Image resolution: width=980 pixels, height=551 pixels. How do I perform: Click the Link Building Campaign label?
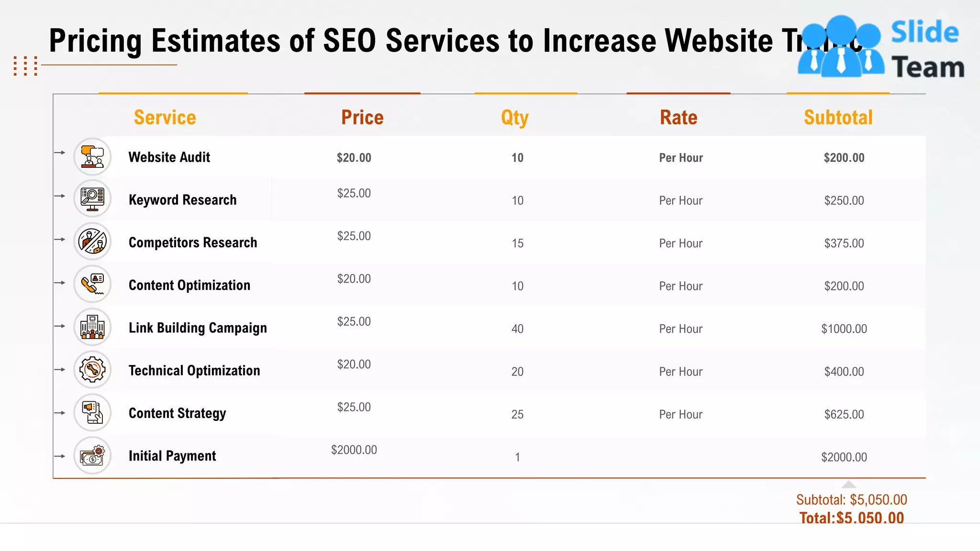click(x=198, y=328)
